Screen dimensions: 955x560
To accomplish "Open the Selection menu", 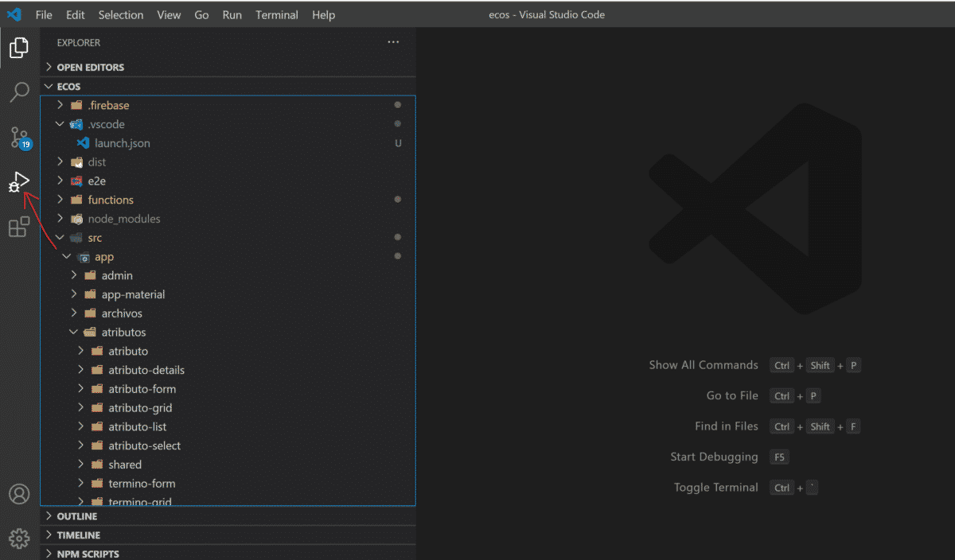I will (121, 14).
